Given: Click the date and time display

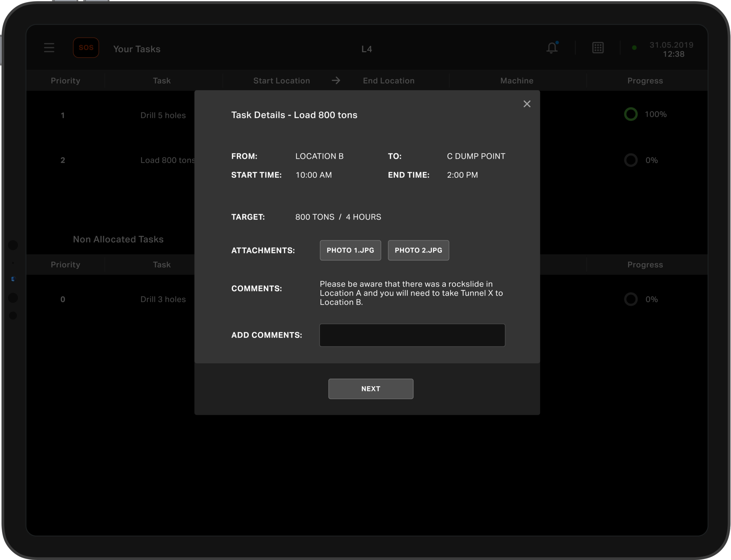Looking at the screenshot, I should (671, 49).
